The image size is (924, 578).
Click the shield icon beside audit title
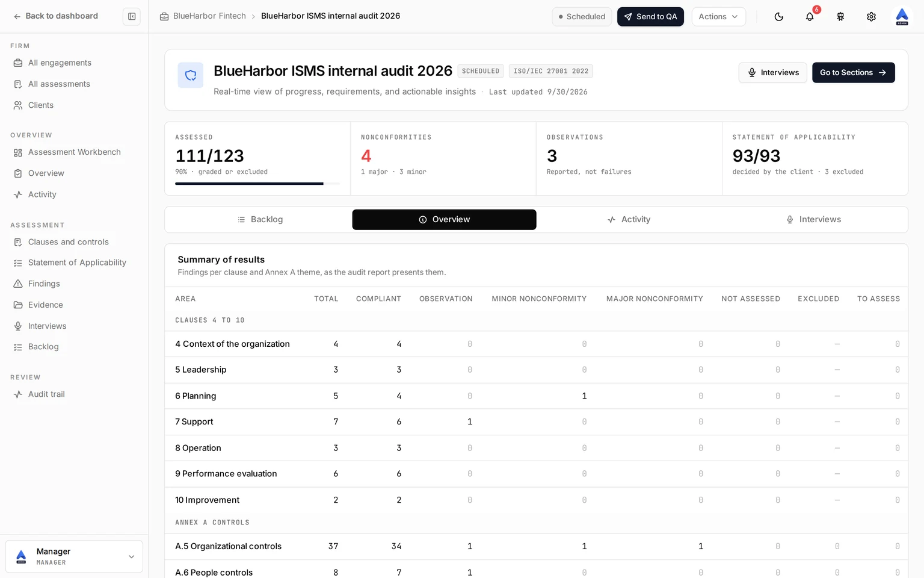coord(191,75)
